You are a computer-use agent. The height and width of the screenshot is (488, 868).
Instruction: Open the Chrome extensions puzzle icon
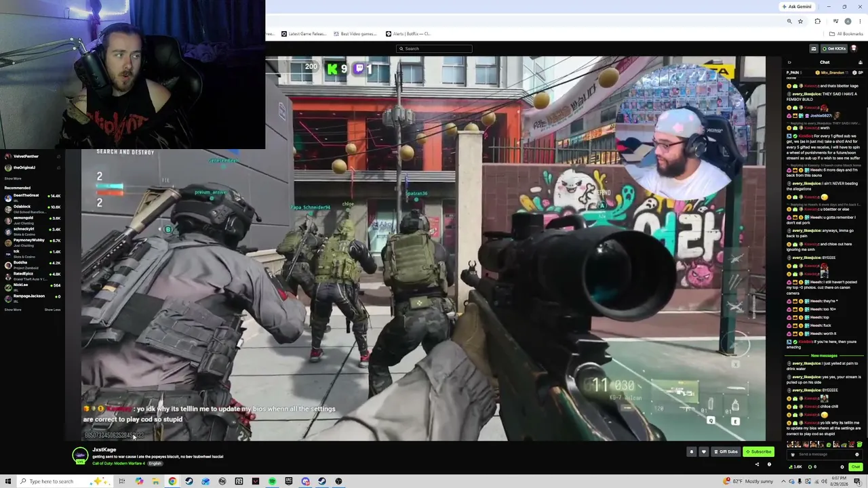click(x=817, y=21)
